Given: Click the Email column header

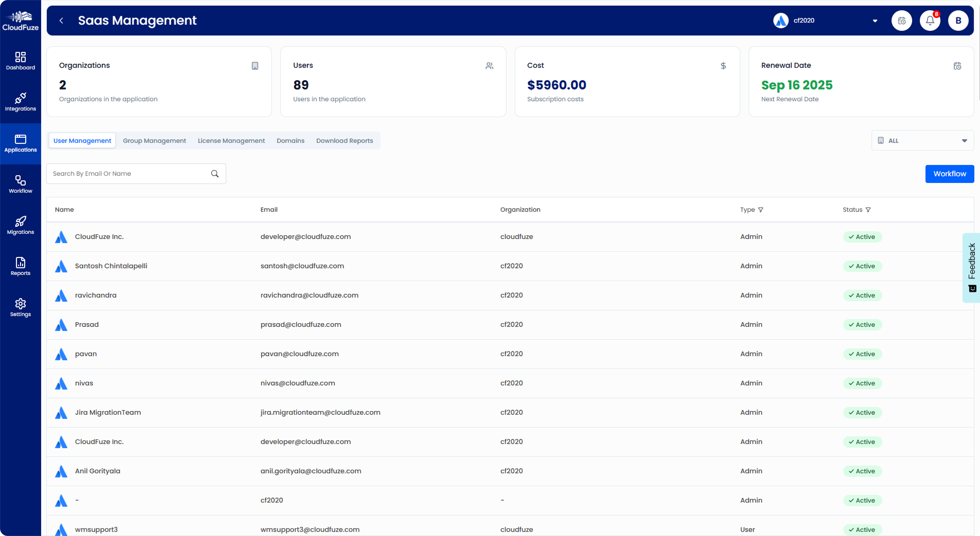Looking at the screenshot, I should pyautogui.click(x=269, y=210).
